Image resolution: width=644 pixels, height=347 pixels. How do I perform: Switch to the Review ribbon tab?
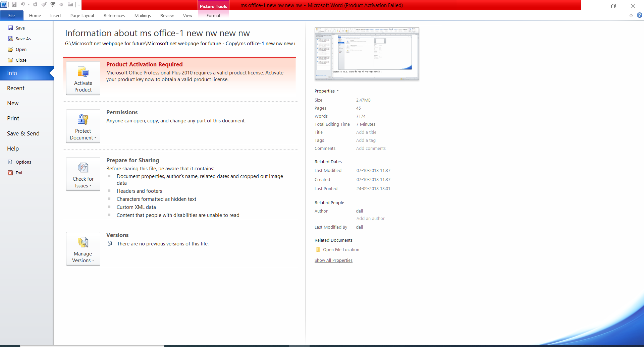click(167, 15)
